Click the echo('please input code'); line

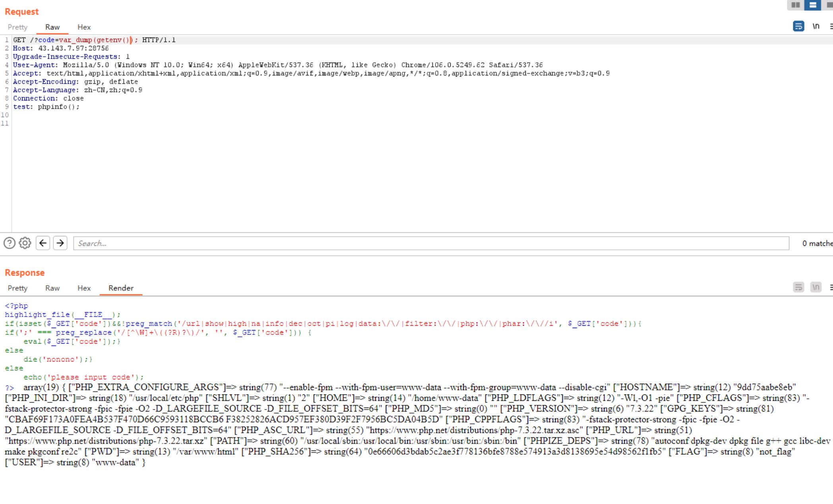pos(83,377)
